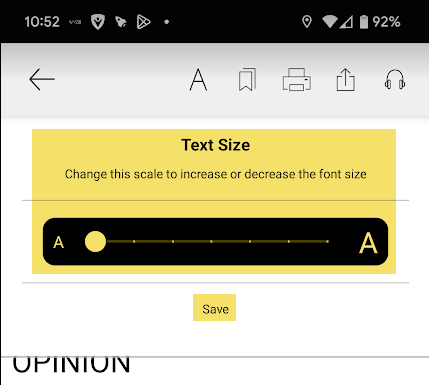This screenshot has width=429, height=385.
Task: Tap the Text Size heading
Action: (216, 145)
